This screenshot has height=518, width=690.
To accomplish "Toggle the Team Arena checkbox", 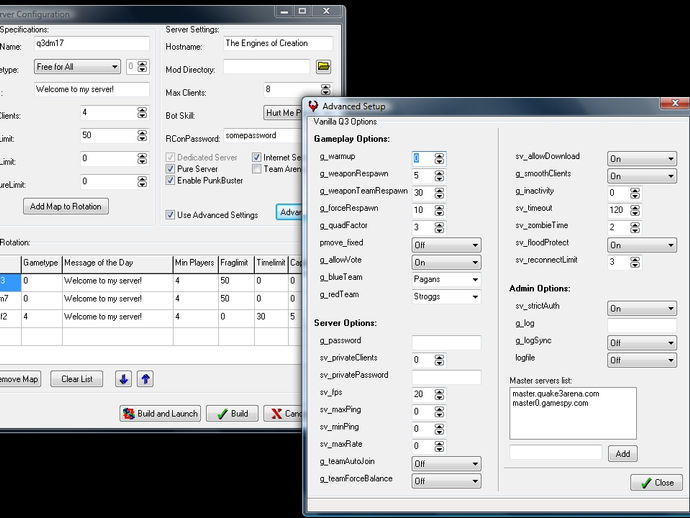I will [257, 169].
